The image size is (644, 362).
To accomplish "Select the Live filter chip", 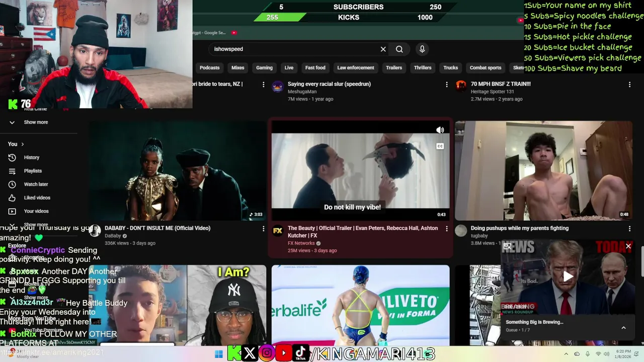I will [289, 67].
